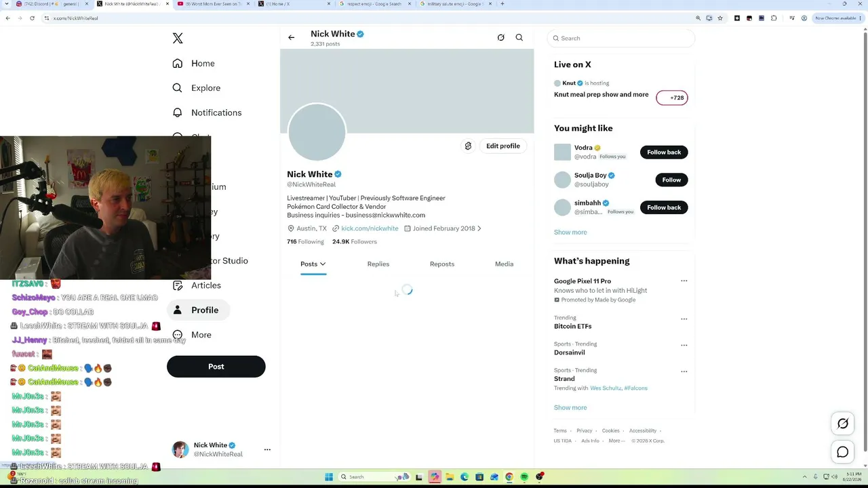Click the Post button

coord(216,367)
